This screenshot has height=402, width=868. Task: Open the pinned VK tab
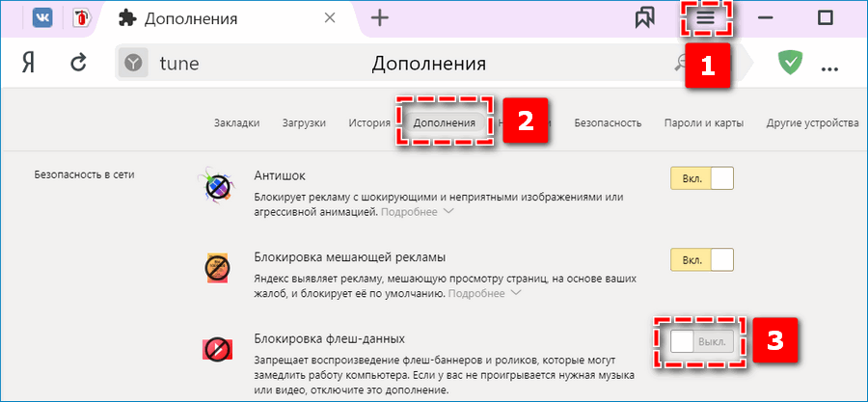[42, 18]
